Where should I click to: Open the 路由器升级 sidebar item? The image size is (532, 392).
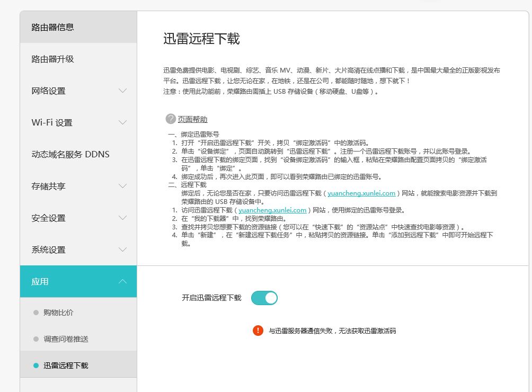pos(78,59)
